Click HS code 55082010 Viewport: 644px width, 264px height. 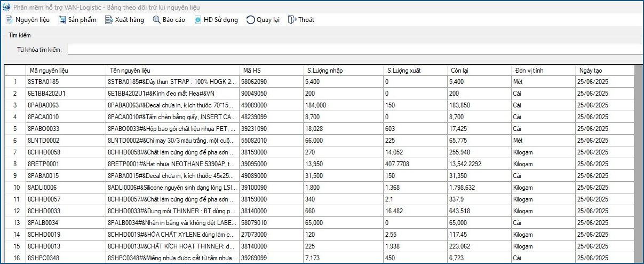pos(271,141)
